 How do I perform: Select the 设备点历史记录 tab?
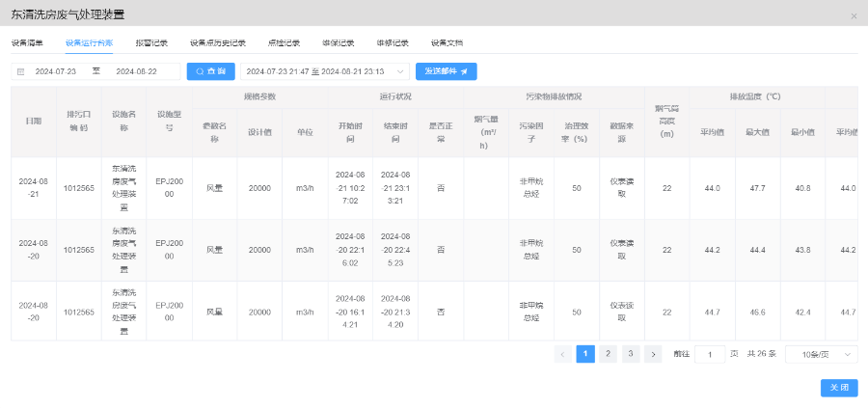click(x=217, y=43)
